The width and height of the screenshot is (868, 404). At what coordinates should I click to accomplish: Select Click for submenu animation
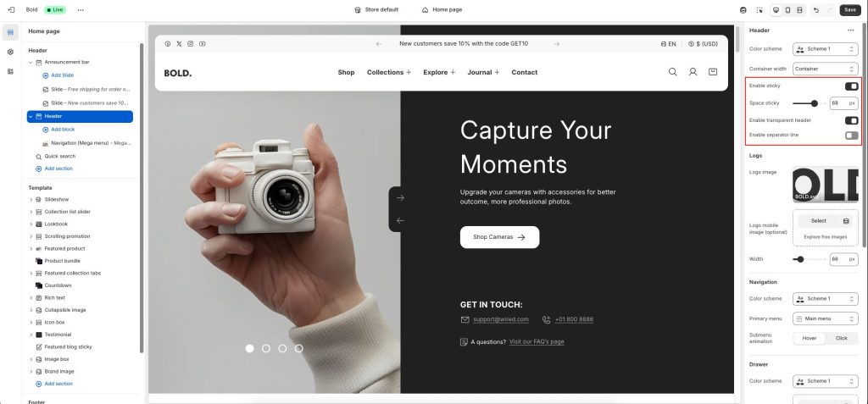842,338
